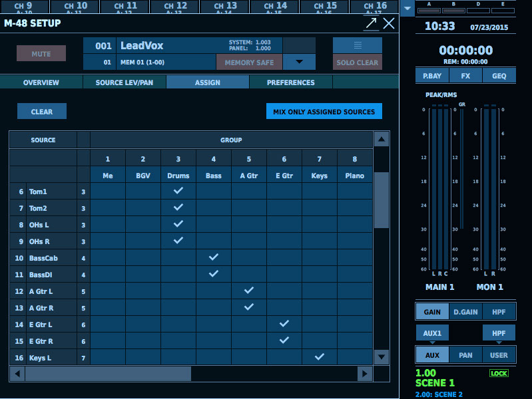Click the HPF button beside AUX1

(499, 333)
